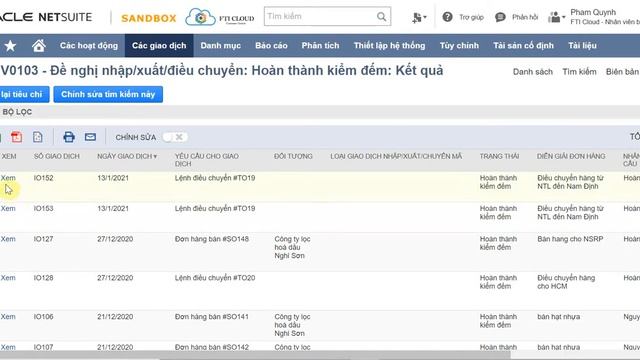Viewport: 640px width, 360px height.
Task: Open the Các giao dịch menu
Action: tap(159, 46)
